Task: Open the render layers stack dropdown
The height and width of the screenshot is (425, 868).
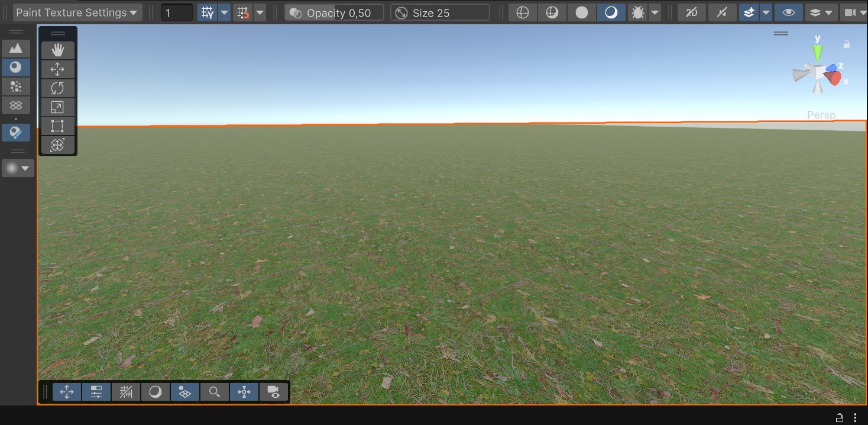Action: (821, 12)
